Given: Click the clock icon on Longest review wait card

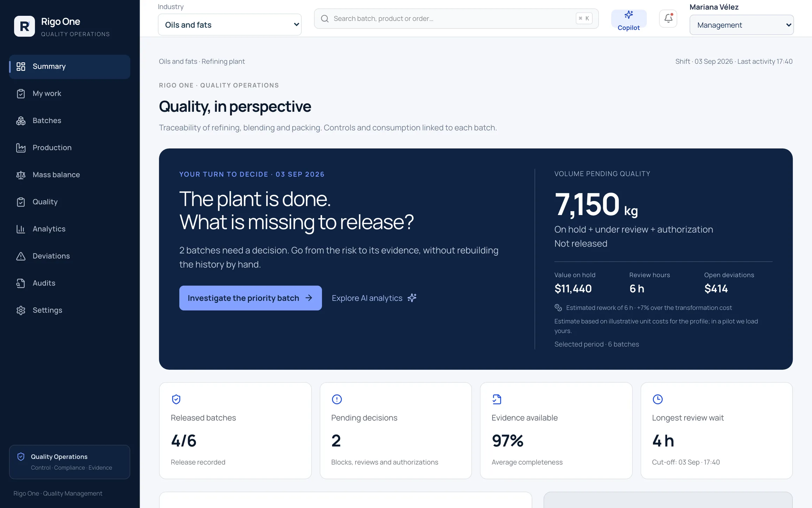Looking at the screenshot, I should [x=658, y=399].
